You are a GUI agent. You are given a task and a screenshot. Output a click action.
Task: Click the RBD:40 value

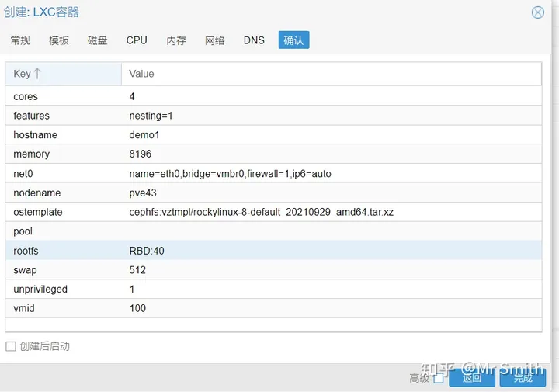click(x=147, y=251)
